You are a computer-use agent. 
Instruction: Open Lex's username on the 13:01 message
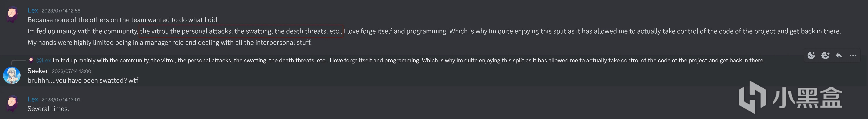coord(33,99)
